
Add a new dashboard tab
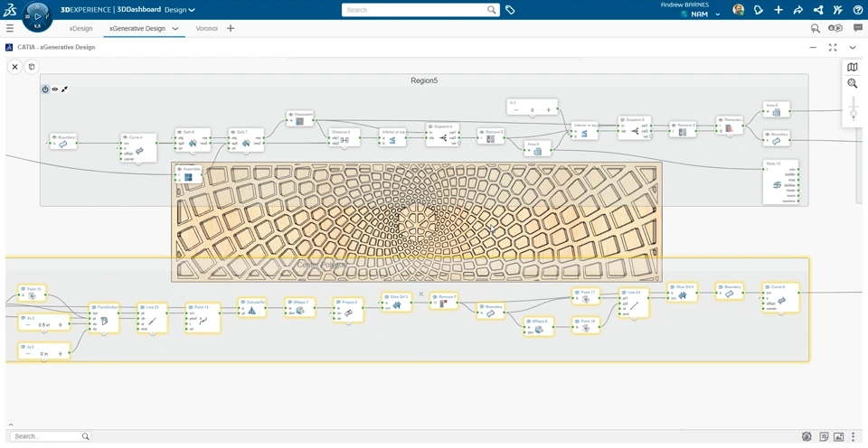point(231,29)
